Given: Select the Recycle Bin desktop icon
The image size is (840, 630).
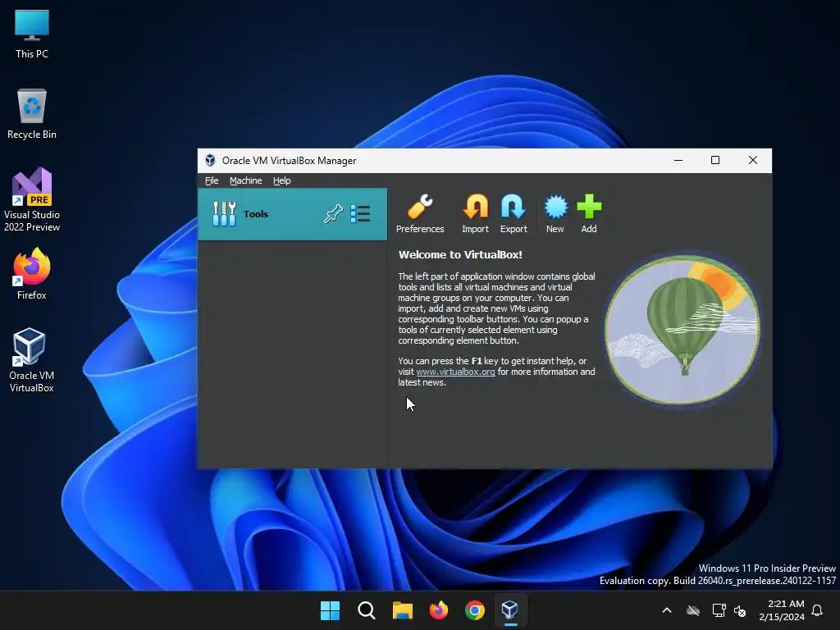Looking at the screenshot, I should click(x=32, y=114).
